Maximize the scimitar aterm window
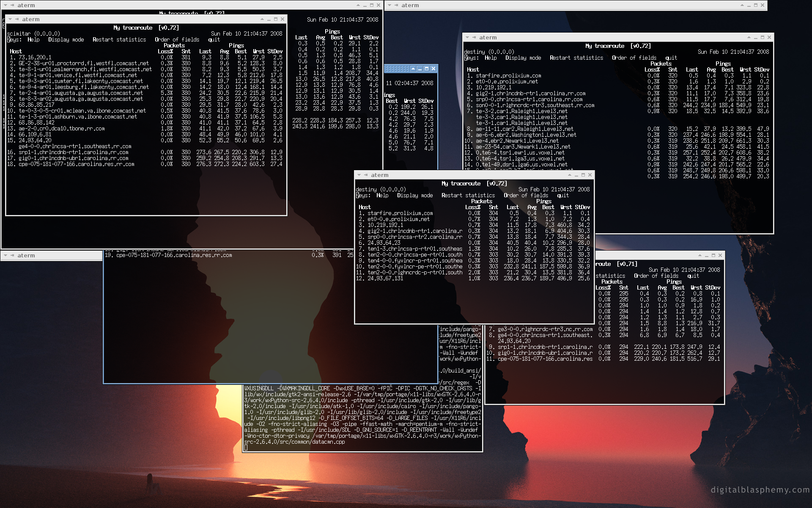Screen dimensions: 812x508 (x=276, y=19)
